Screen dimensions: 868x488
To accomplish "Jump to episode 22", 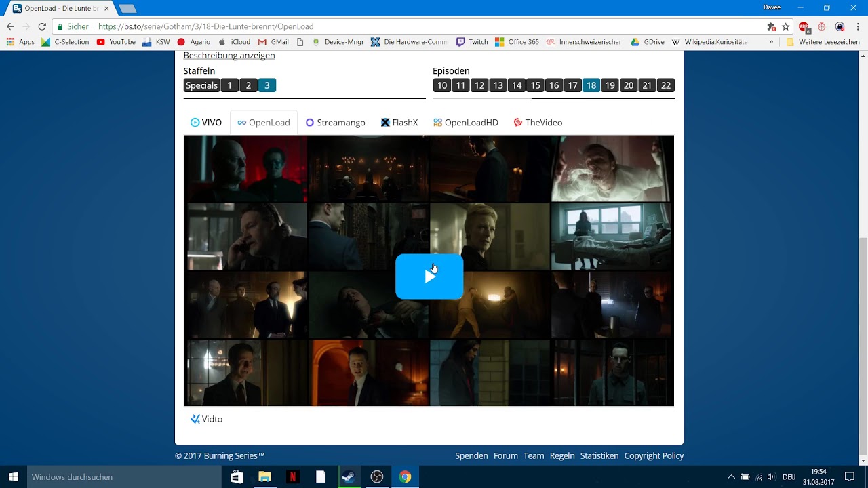I will (x=666, y=85).
